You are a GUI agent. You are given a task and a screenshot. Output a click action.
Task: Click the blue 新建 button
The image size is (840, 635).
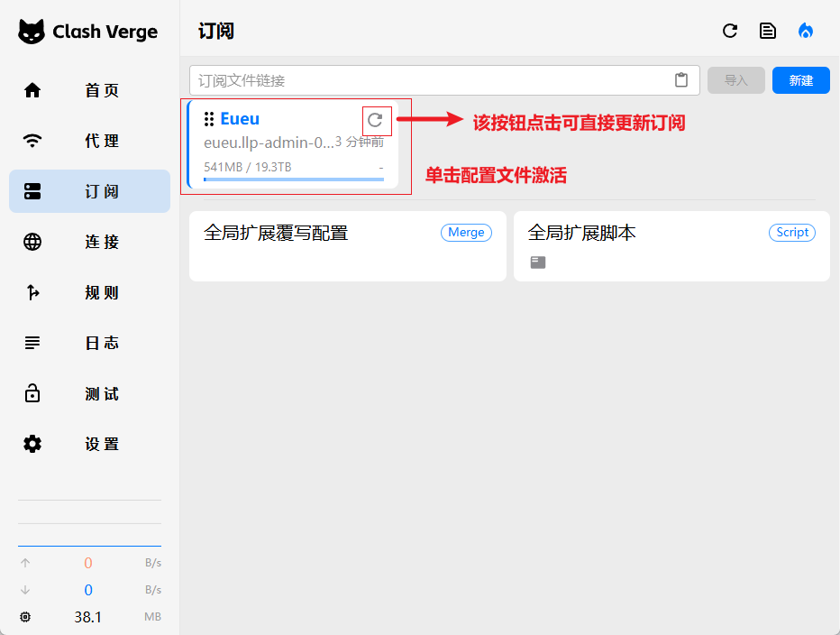[800, 80]
